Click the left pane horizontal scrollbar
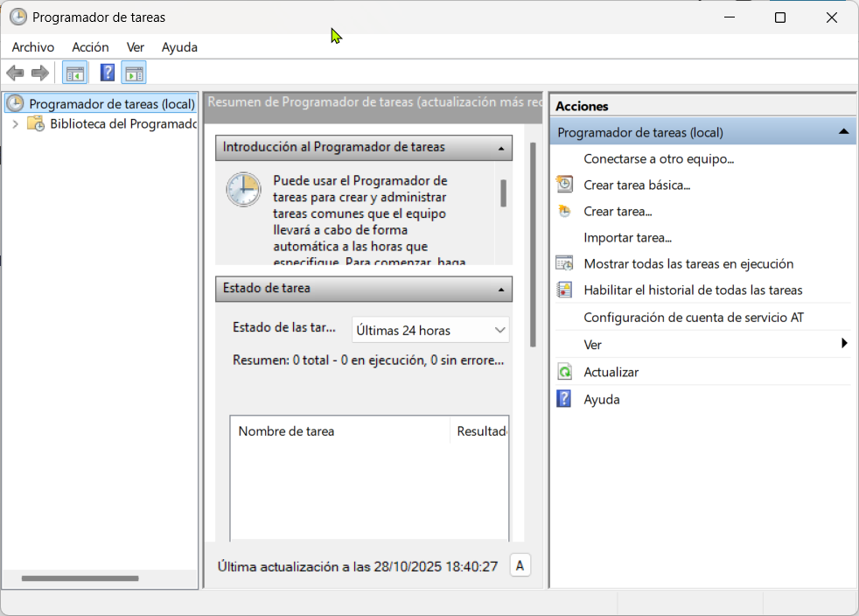This screenshot has width=859, height=616. tap(80, 578)
